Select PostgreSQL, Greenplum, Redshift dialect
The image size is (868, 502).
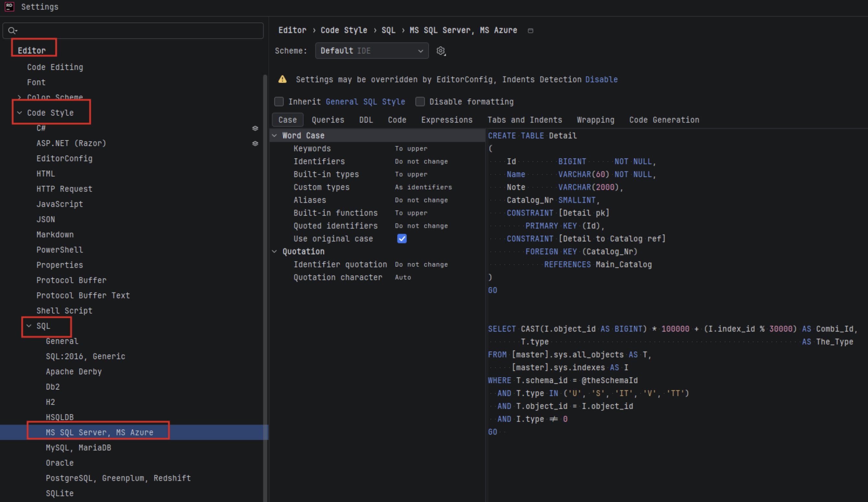coord(118,478)
